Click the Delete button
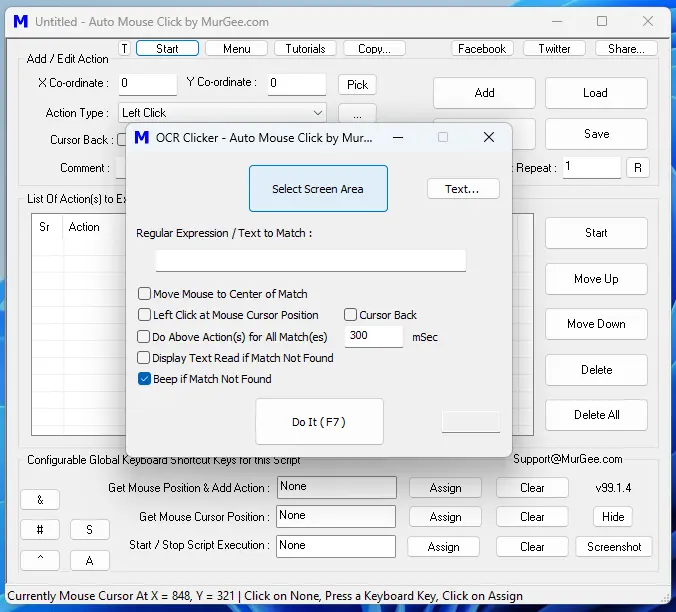Image resolution: width=676 pixels, height=612 pixels. (x=596, y=370)
